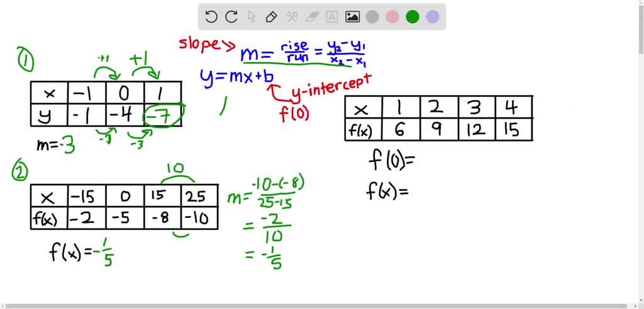This screenshot has height=309, width=644.
Task: Click the -5 cell in table 2
Action: 125,219
